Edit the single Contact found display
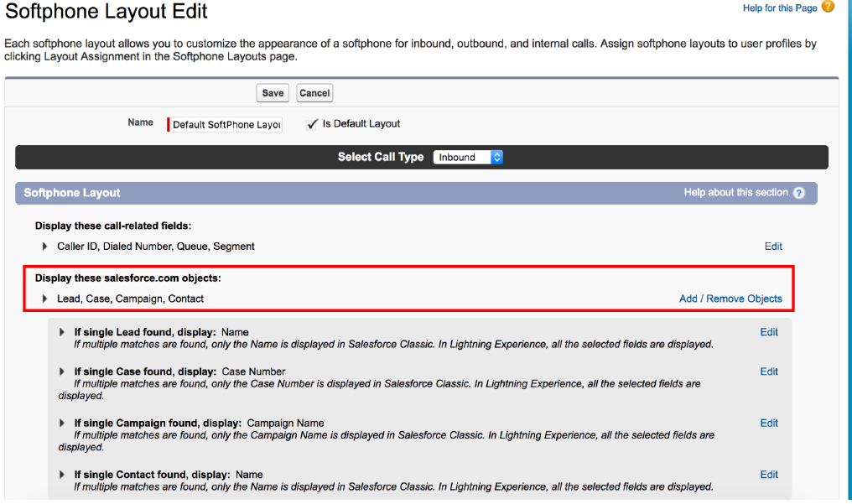This screenshot has width=852, height=504. tap(769, 475)
